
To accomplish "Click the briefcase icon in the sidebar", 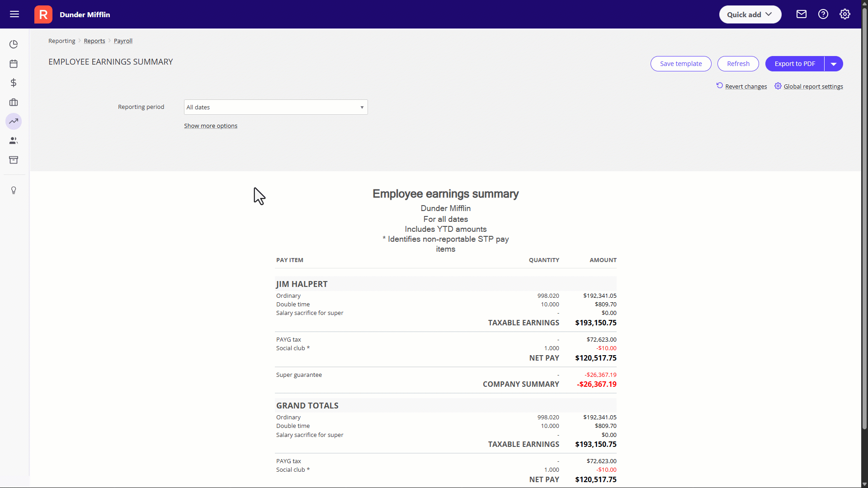I will click(14, 102).
